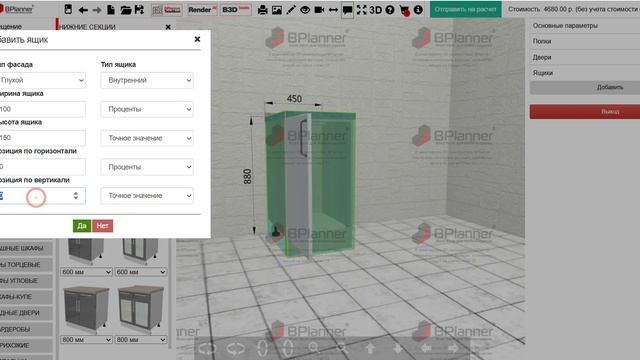This screenshot has width=640, height=360.
Task: Open help with the question mark icon
Action: click(390, 10)
